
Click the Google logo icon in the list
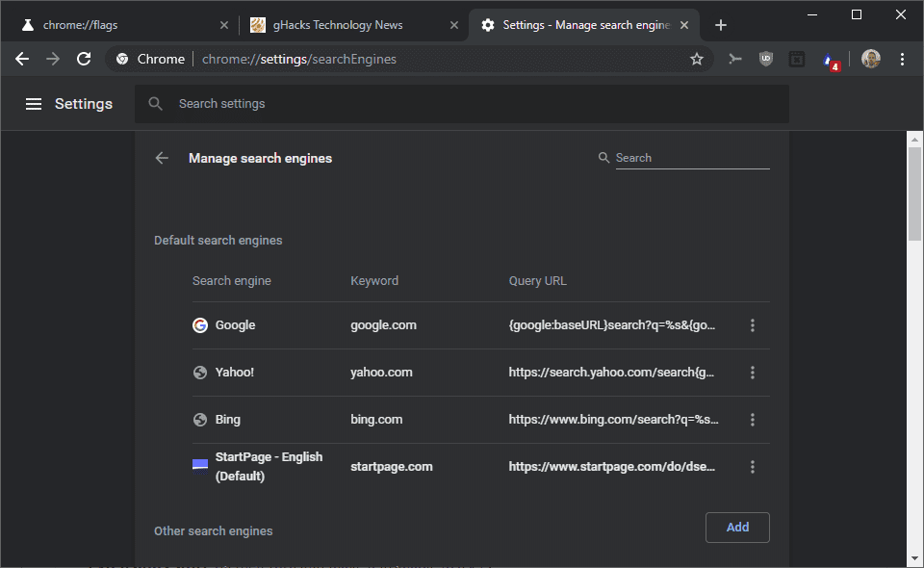[200, 325]
